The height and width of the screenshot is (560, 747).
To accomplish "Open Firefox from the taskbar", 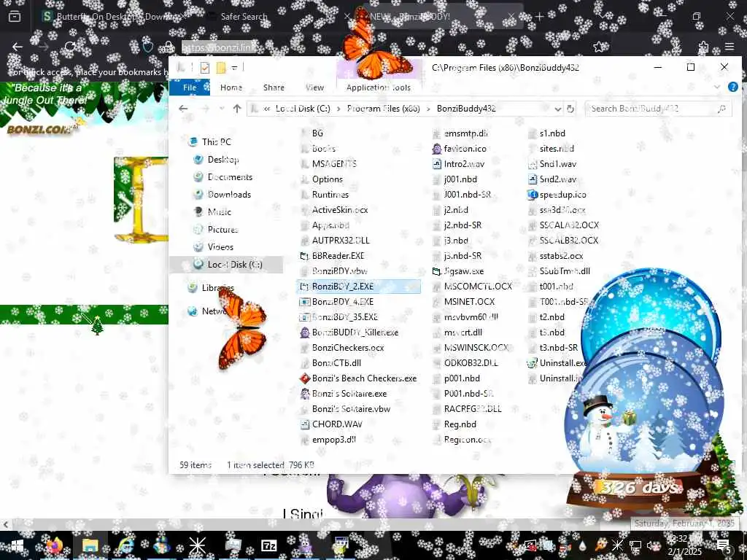I will coord(54,545).
